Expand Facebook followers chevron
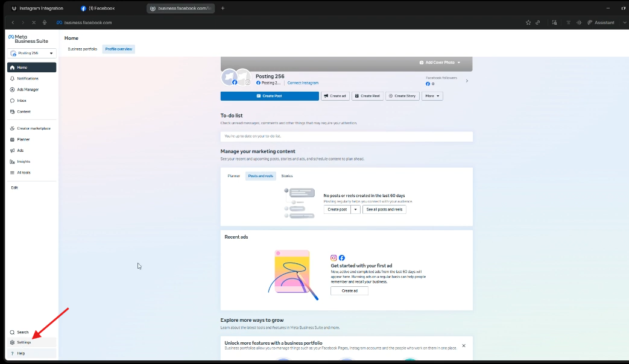The height and width of the screenshot is (364, 629). coord(467,81)
